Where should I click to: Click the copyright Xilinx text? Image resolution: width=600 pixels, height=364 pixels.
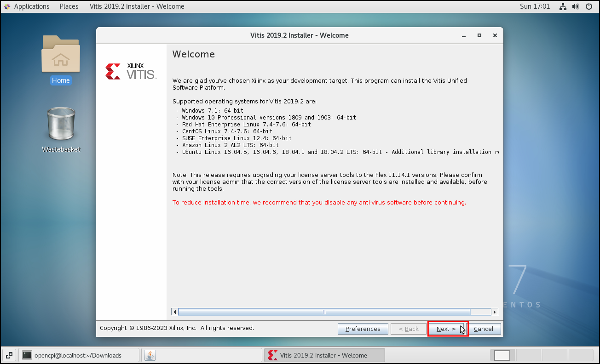(177, 328)
